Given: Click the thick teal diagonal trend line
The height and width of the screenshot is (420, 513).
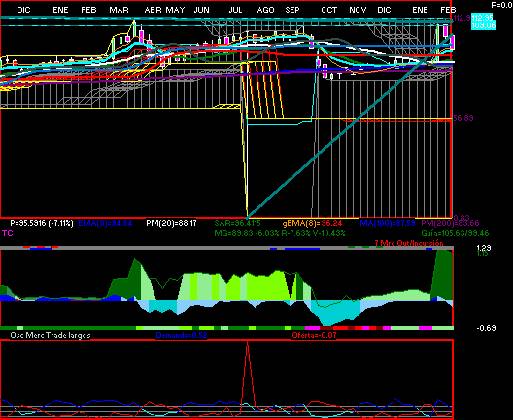Looking at the screenshot, I should tap(350, 127).
